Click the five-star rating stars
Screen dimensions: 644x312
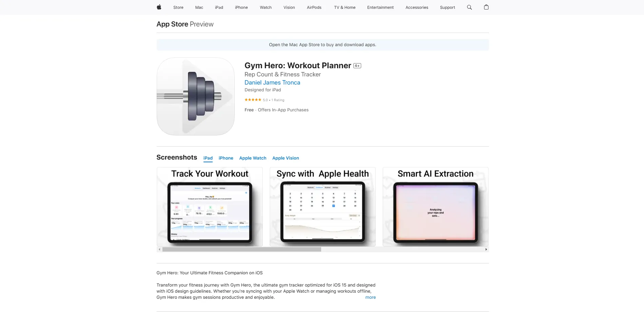tap(253, 100)
